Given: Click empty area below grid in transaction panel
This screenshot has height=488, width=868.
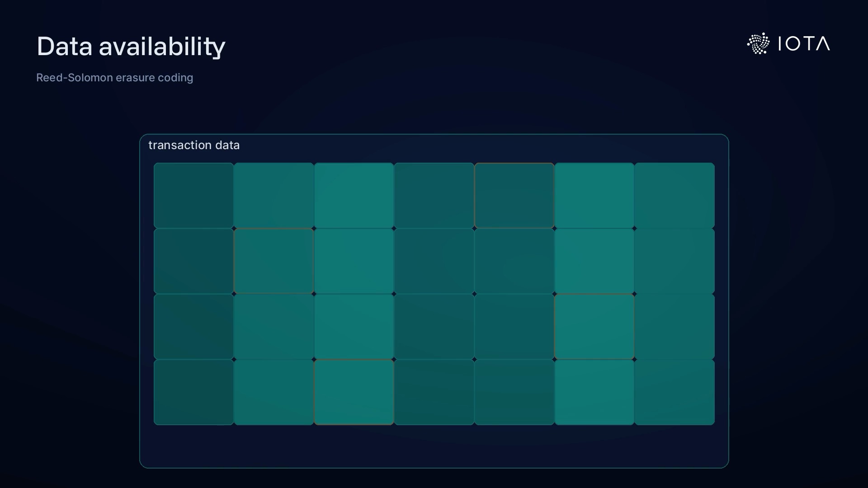Looking at the screenshot, I should [434, 446].
